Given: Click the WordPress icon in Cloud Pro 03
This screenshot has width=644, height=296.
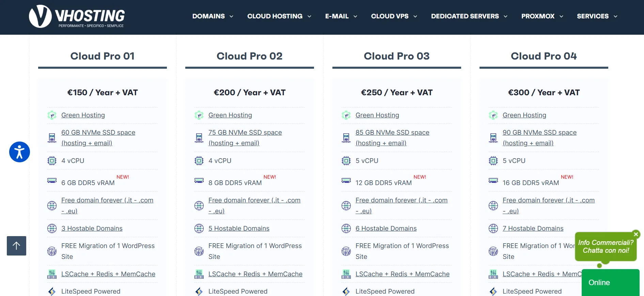Looking at the screenshot, I should pos(346,251).
